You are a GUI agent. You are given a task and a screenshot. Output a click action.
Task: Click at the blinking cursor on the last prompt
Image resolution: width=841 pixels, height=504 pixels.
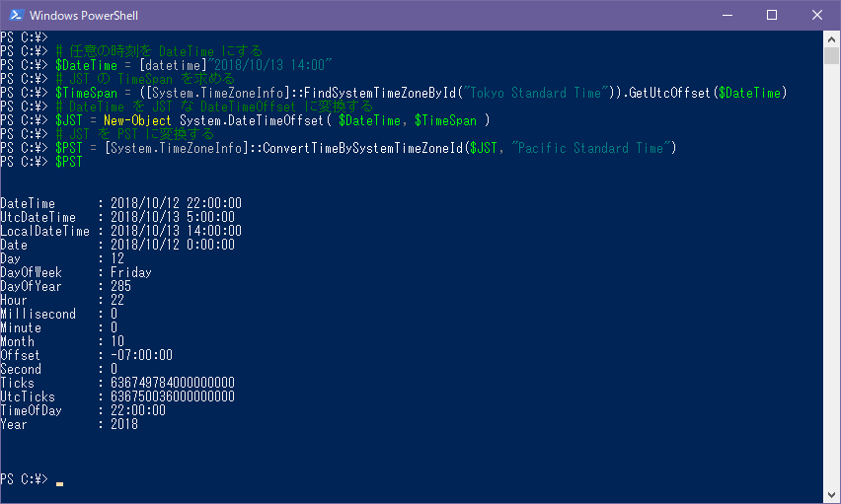(x=59, y=483)
